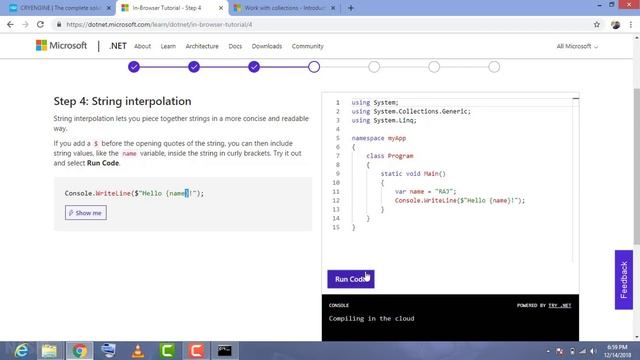Viewport: 640px width, 360px height.
Task: Open the About menu item
Action: (x=142, y=46)
